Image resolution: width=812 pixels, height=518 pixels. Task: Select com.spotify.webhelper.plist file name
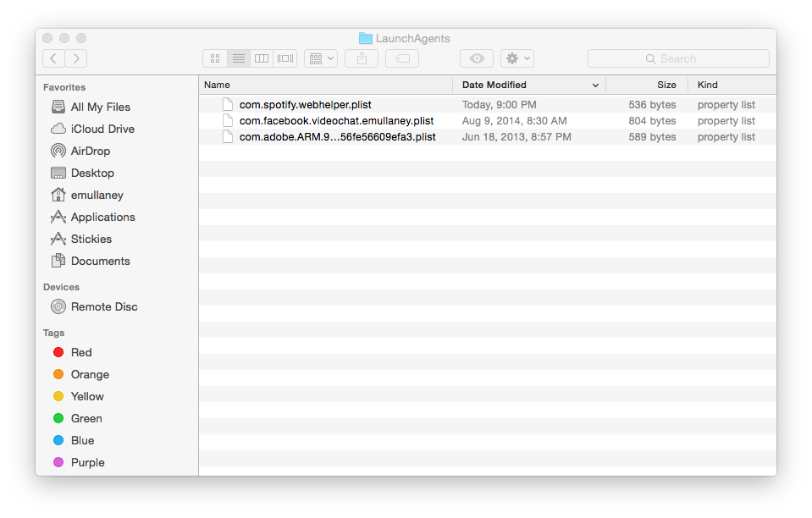coord(305,105)
